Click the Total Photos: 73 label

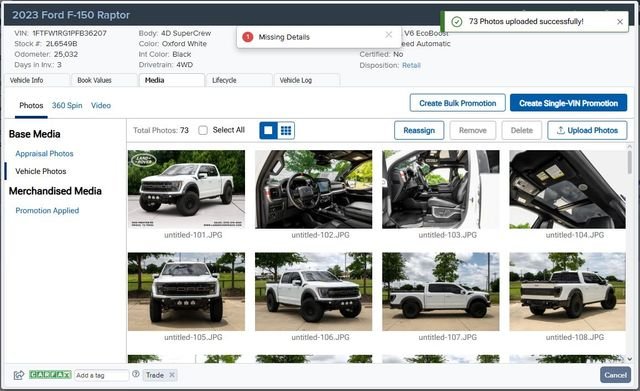point(161,130)
